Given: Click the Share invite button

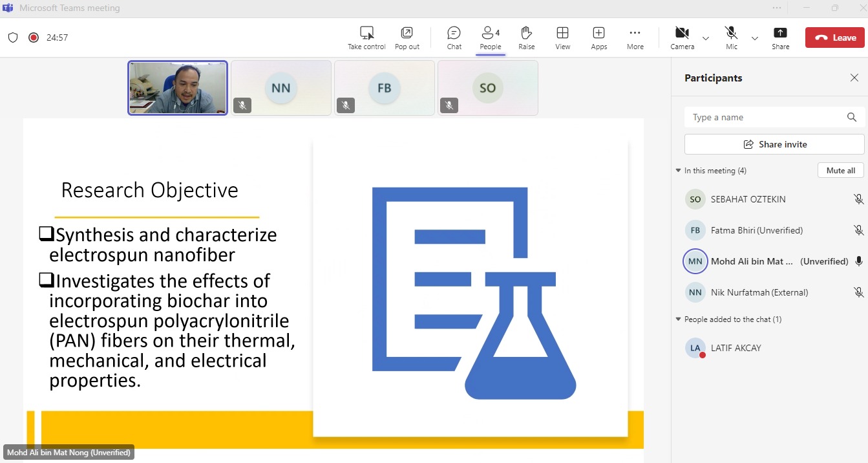Looking at the screenshot, I should coord(774,144).
